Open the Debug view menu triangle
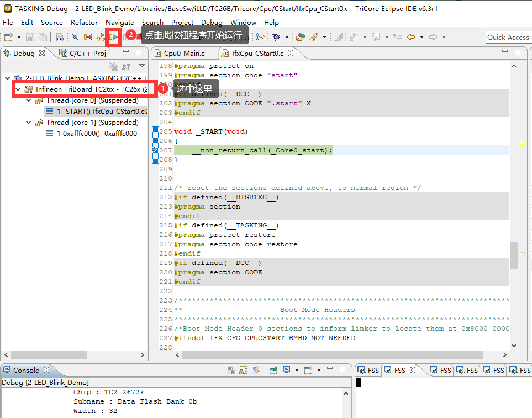532x418 pixels. pos(142,65)
